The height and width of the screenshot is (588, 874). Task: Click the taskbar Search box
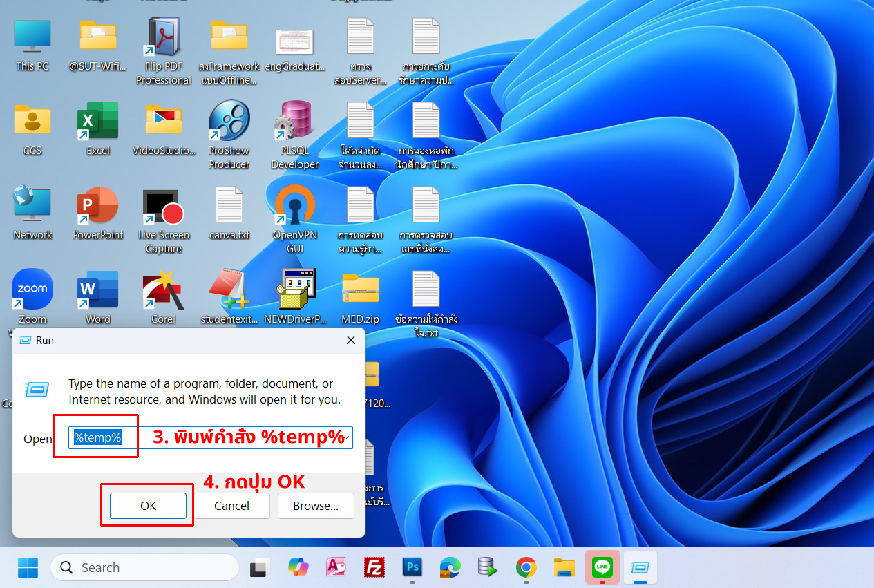[144, 567]
